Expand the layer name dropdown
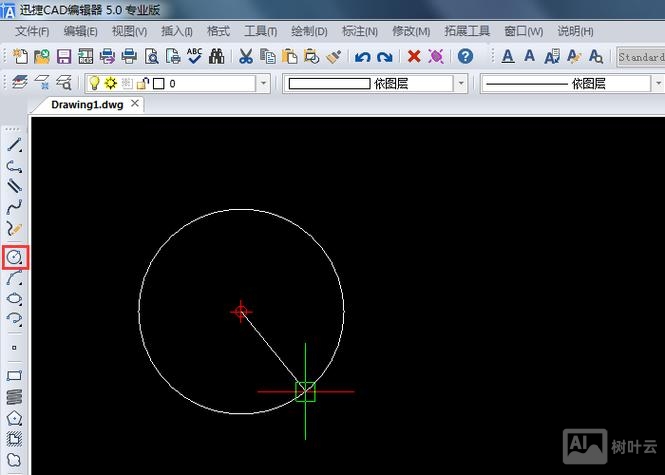665x475 pixels. point(264,84)
